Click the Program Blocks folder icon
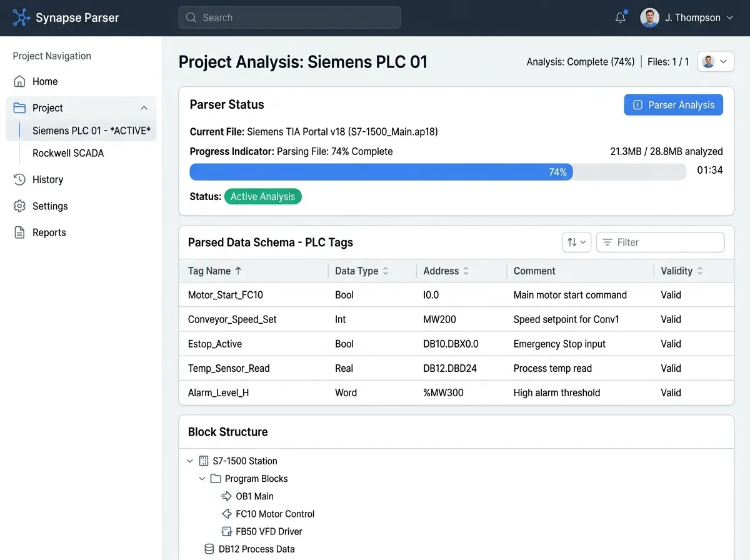The image size is (750, 560). tap(216, 479)
